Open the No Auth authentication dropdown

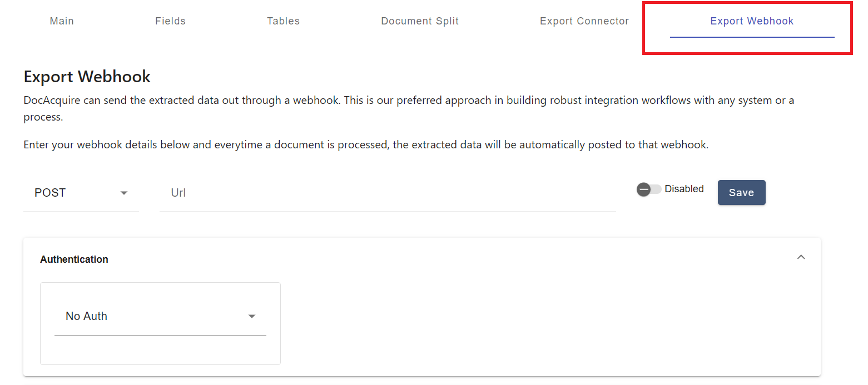tap(160, 316)
